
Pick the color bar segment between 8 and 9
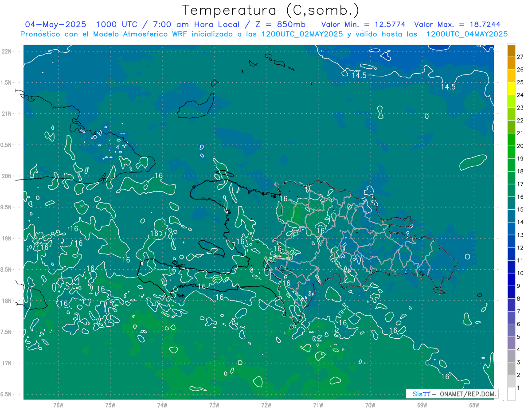tap(511, 293)
